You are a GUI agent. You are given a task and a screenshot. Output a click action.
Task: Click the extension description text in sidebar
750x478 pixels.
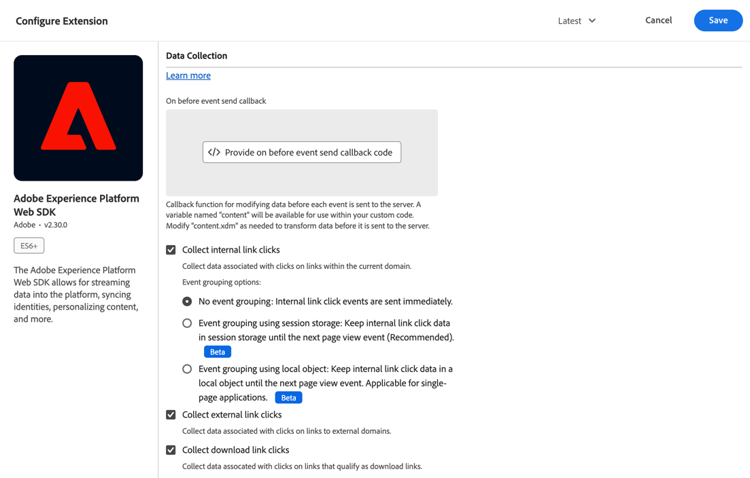point(76,295)
